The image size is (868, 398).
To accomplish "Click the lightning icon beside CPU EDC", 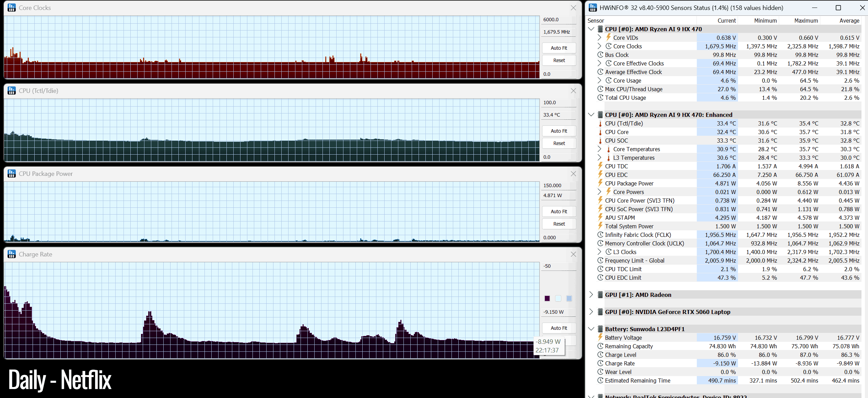I will tap(600, 174).
